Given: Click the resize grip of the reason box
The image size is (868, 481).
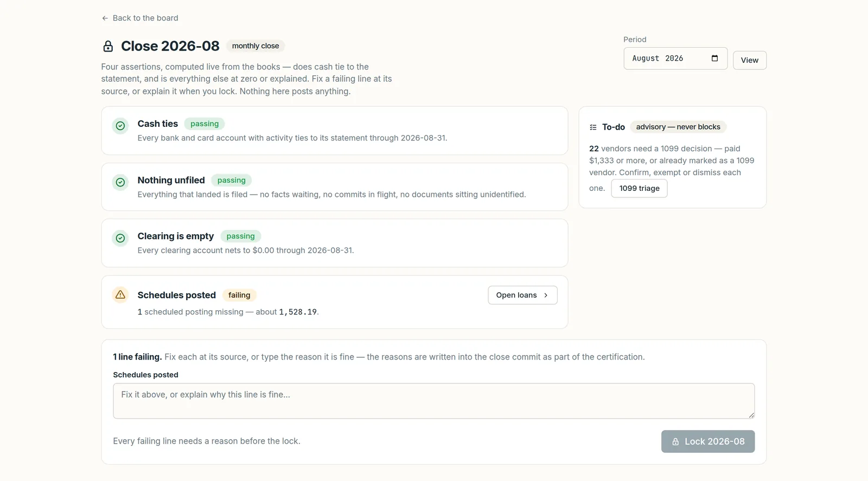Looking at the screenshot, I should coord(751,415).
